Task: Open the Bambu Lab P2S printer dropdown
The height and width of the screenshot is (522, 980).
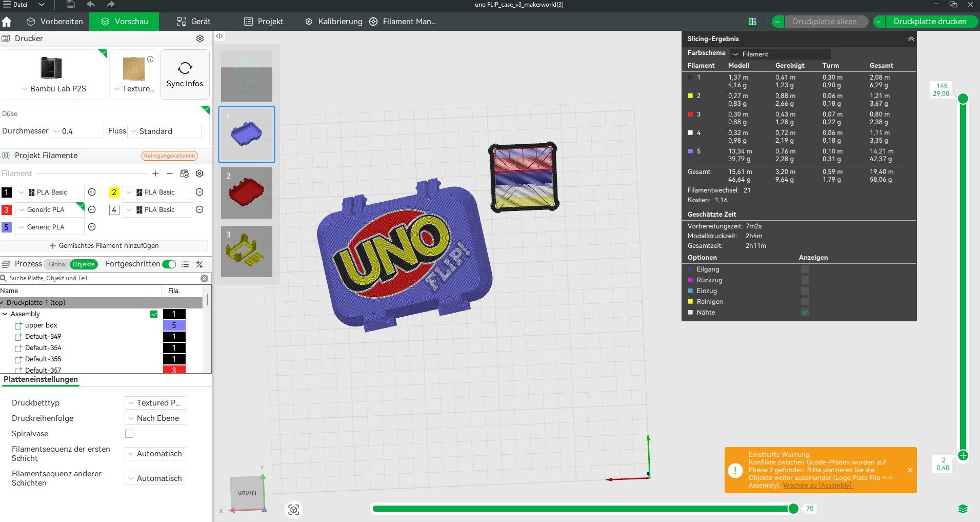Action: coord(54,89)
